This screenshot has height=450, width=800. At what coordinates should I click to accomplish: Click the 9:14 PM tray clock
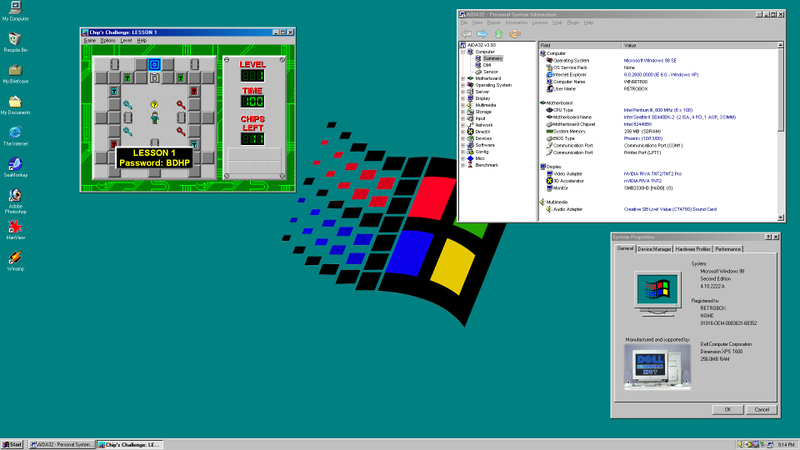click(787, 445)
